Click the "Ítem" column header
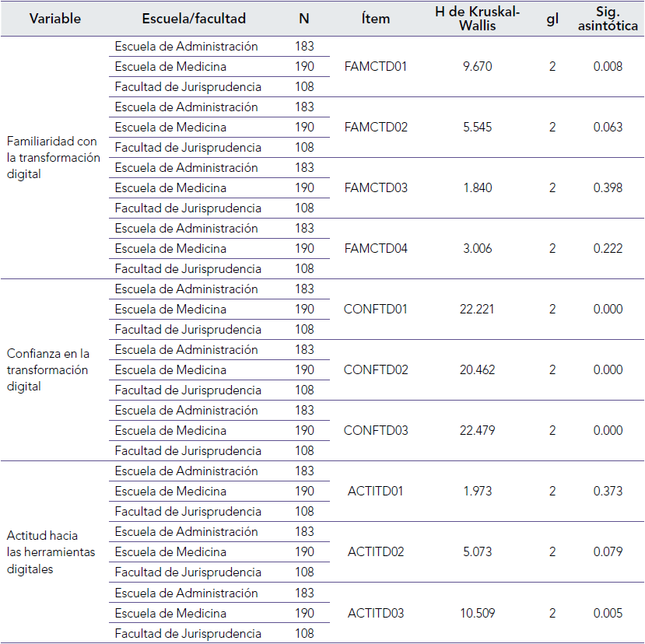The width and height of the screenshot is (645, 644). (375, 19)
